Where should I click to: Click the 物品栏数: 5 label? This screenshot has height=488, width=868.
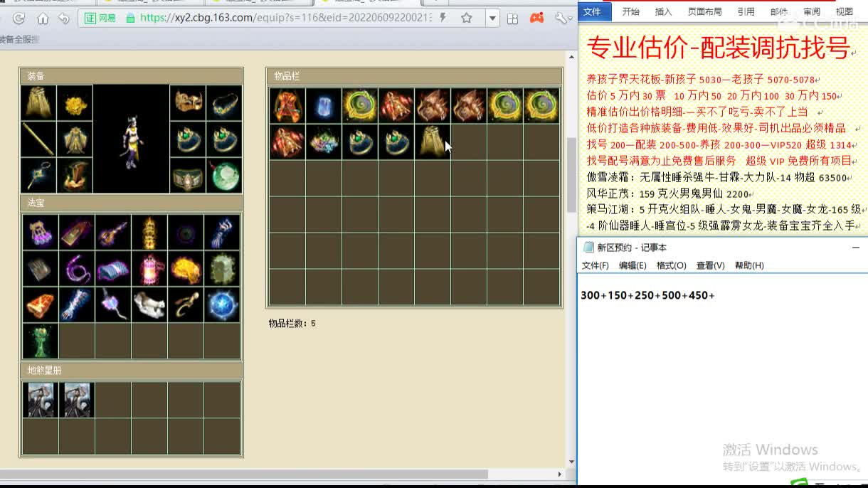pos(292,324)
